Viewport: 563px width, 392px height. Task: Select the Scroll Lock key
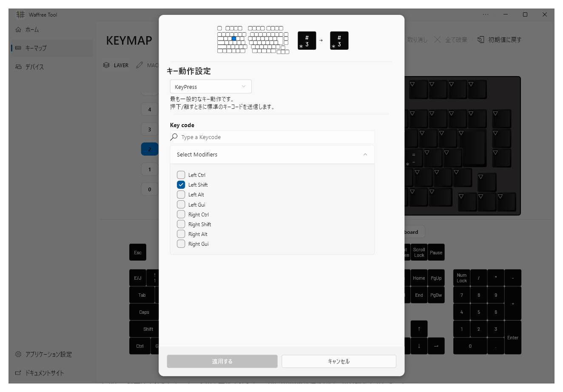[x=419, y=253]
